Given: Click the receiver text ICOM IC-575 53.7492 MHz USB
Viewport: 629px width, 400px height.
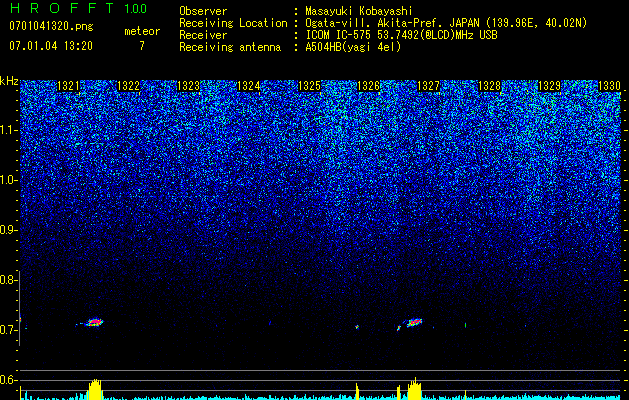Looking at the screenshot, I should click(401, 35).
